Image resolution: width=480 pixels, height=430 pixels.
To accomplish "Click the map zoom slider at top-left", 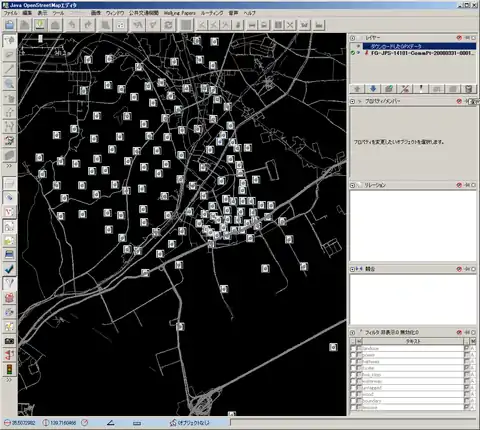I will click(x=41, y=39).
